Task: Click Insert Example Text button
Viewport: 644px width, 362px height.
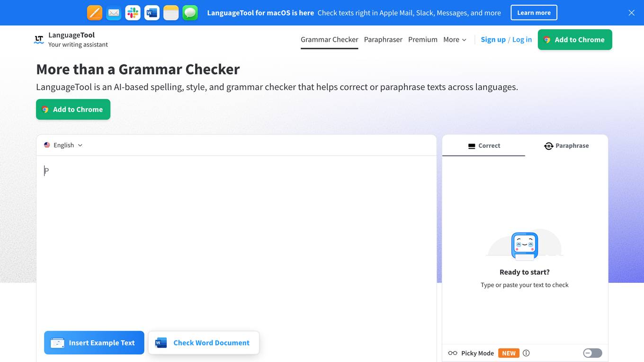Action: [x=94, y=343]
